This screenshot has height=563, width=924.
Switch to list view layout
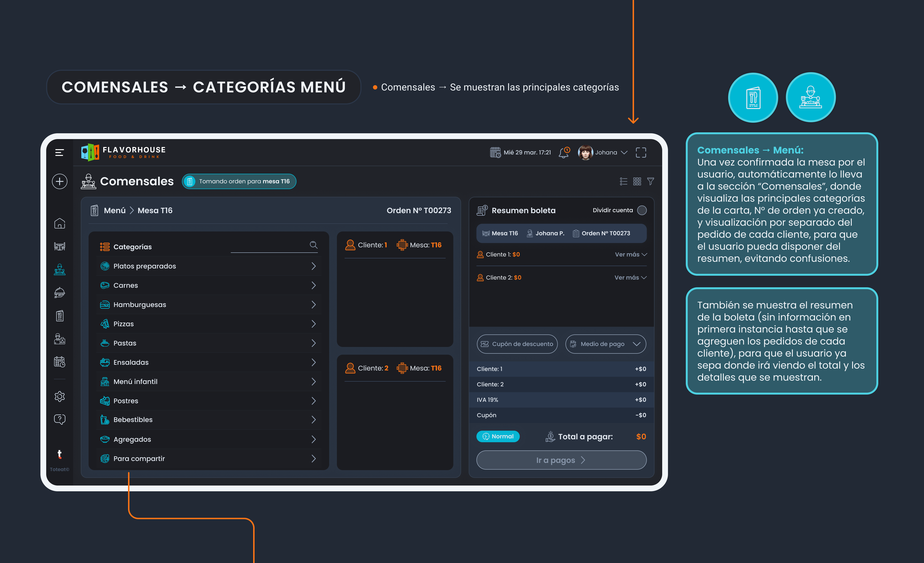[x=623, y=182]
